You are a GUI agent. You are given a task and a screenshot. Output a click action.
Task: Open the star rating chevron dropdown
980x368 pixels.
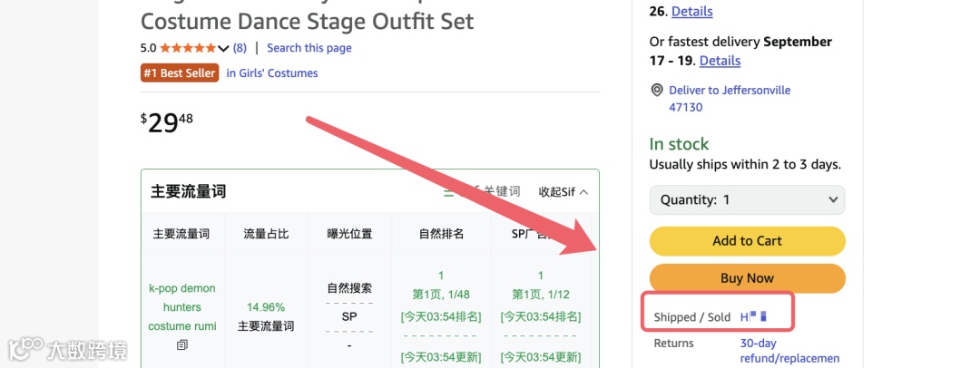223,48
